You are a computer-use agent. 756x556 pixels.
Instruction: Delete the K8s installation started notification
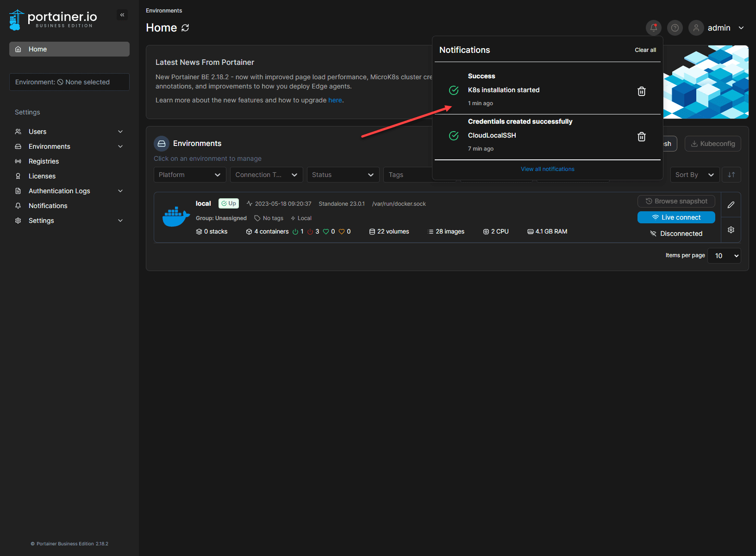pos(641,91)
